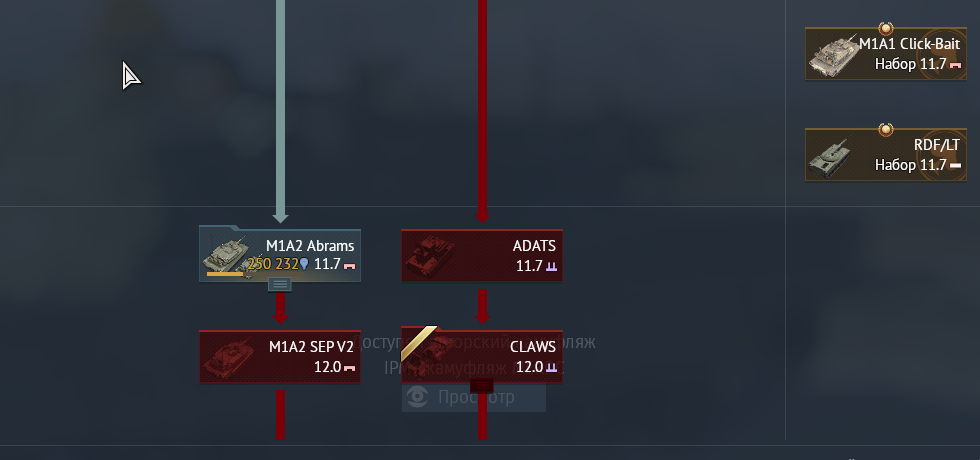Open the M1A1 Click-Bait tank thumbnail
The image size is (980, 460).
pyautogui.click(x=832, y=55)
